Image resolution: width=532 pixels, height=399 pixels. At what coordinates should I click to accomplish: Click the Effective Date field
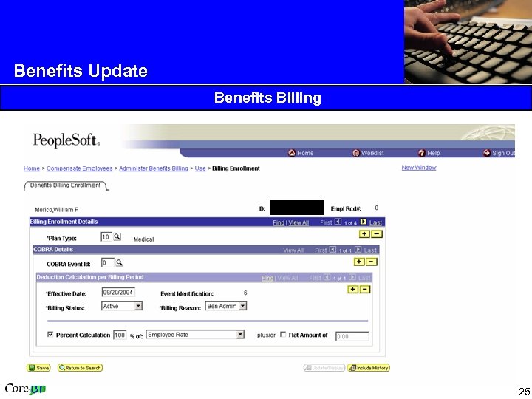point(118,293)
